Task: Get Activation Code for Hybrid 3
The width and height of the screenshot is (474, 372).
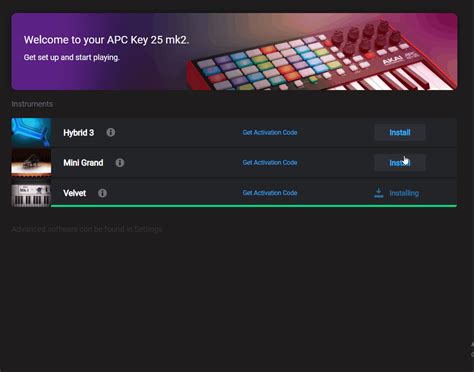Action: pyautogui.click(x=270, y=132)
